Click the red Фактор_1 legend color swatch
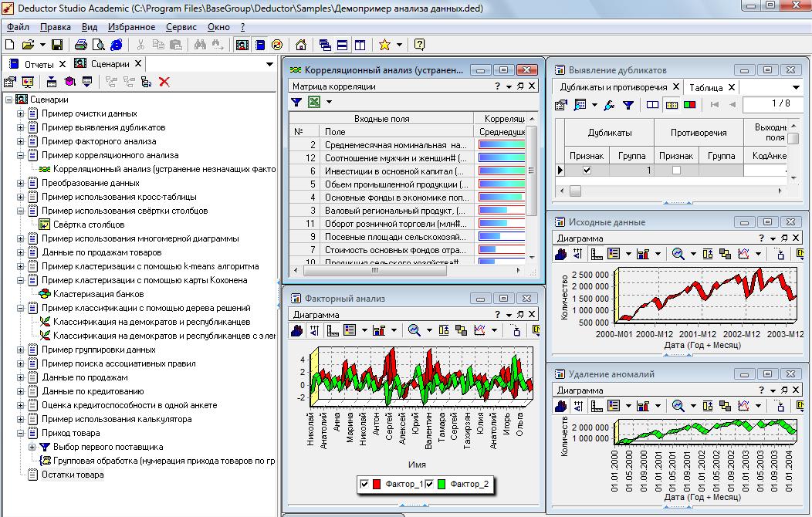The height and width of the screenshot is (517, 812). [x=377, y=485]
